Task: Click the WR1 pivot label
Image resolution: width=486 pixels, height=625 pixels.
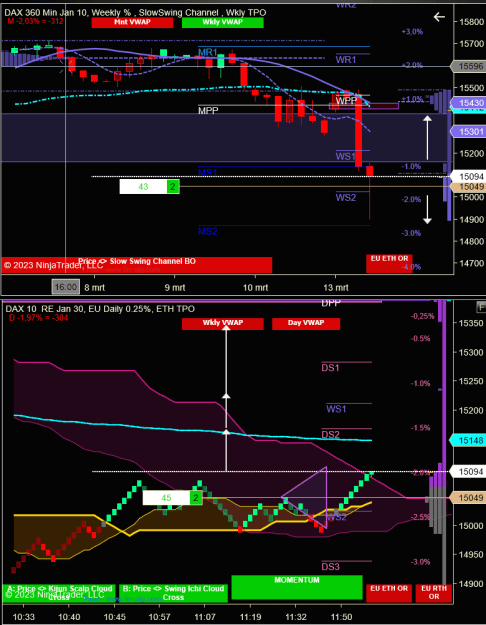Action: coord(346,60)
